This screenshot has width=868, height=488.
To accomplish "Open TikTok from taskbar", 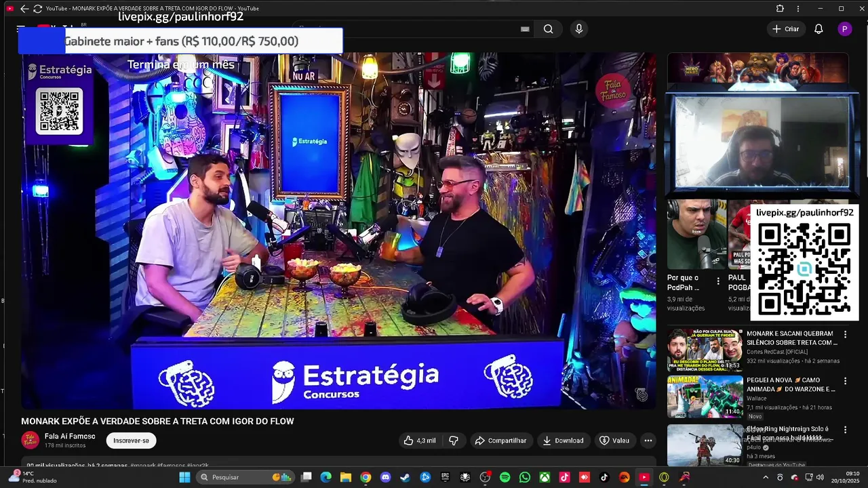I will (x=604, y=477).
